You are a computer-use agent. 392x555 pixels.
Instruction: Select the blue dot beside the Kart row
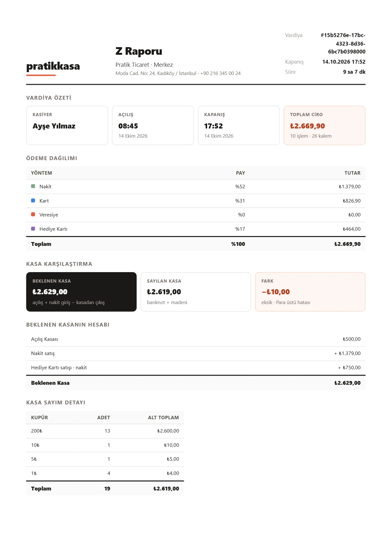[33, 201]
